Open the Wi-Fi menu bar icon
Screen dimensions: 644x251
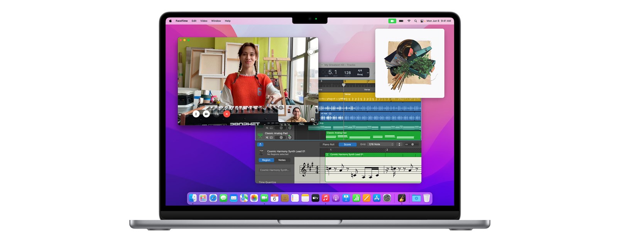click(409, 21)
